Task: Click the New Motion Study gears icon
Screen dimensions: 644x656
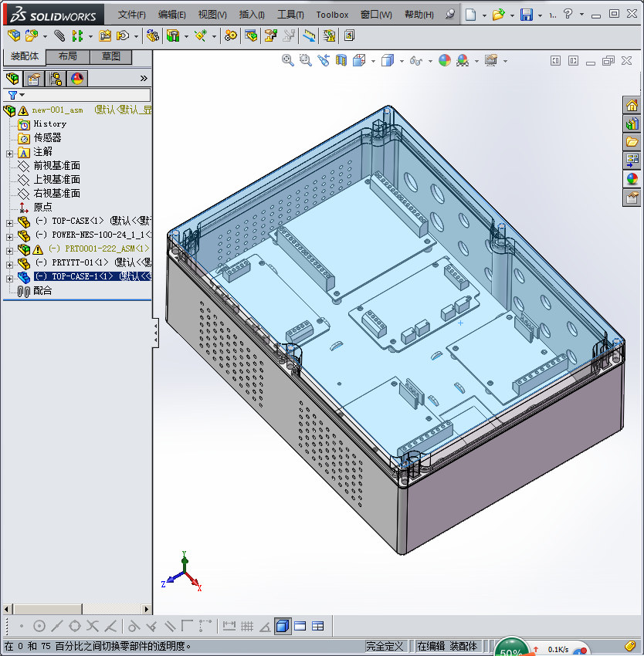Action: tap(230, 36)
